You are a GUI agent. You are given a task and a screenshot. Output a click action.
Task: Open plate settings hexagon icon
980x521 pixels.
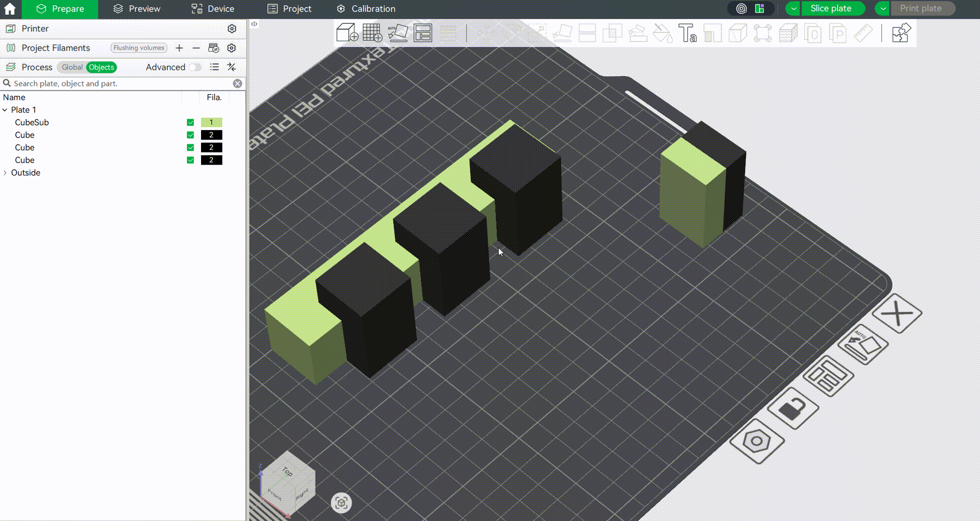pyautogui.click(x=757, y=441)
